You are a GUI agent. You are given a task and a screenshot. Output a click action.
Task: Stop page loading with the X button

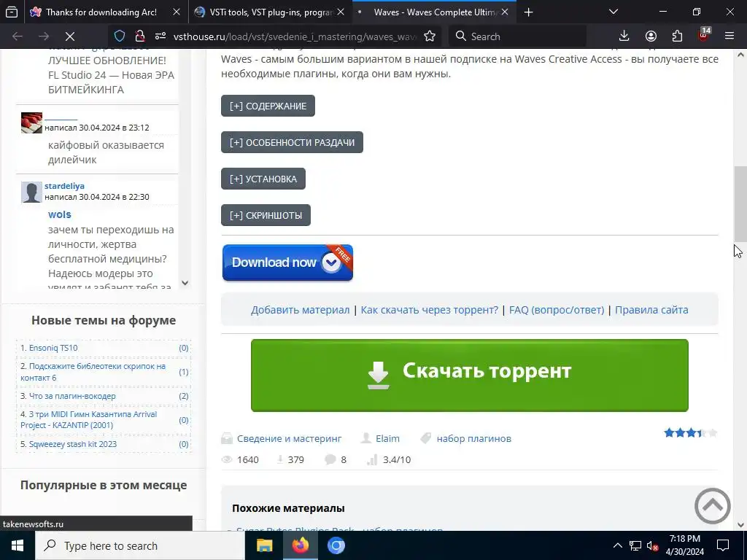click(69, 36)
